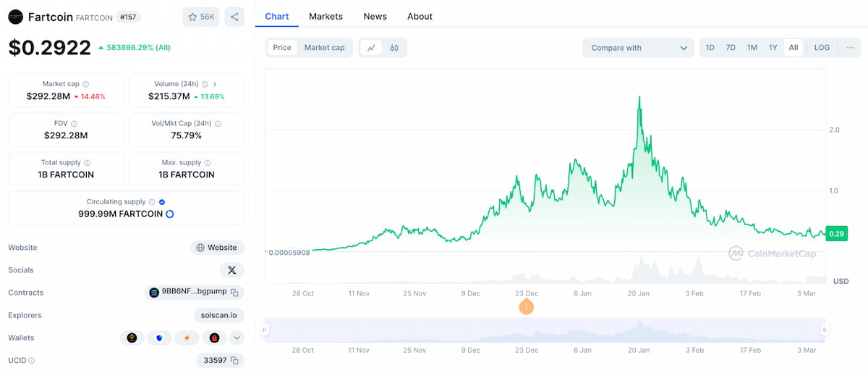
Task: Click the Total supply info icon
Action: point(88,163)
